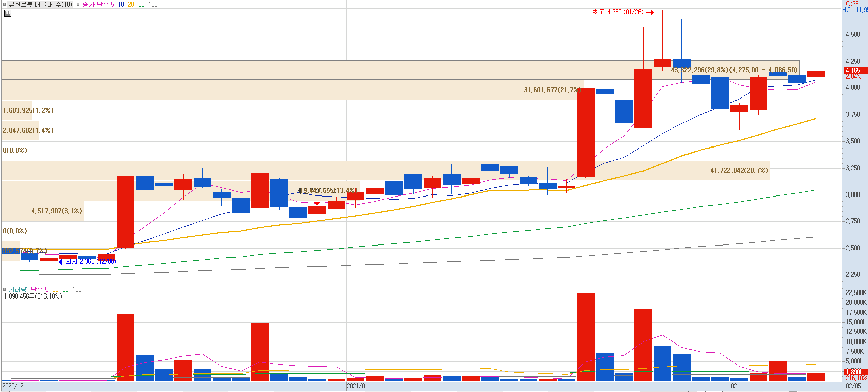Select the gray 120 volume average legend
The width and height of the screenshot is (868, 392).
pos(77,289)
